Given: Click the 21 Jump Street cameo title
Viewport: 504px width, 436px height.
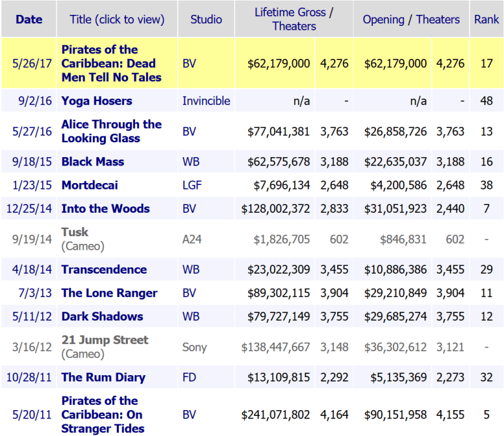Looking at the screenshot, I should click(x=105, y=340).
